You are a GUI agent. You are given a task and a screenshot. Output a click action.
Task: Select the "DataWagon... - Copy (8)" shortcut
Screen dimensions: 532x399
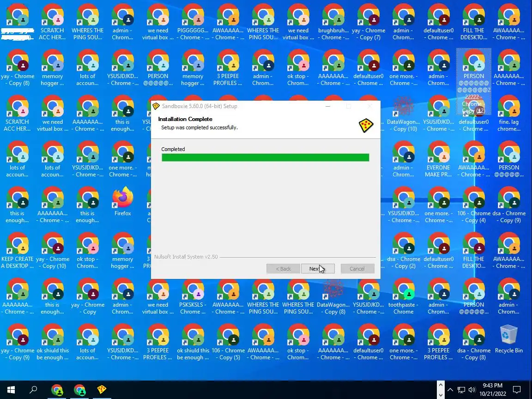(x=333, y=296)
